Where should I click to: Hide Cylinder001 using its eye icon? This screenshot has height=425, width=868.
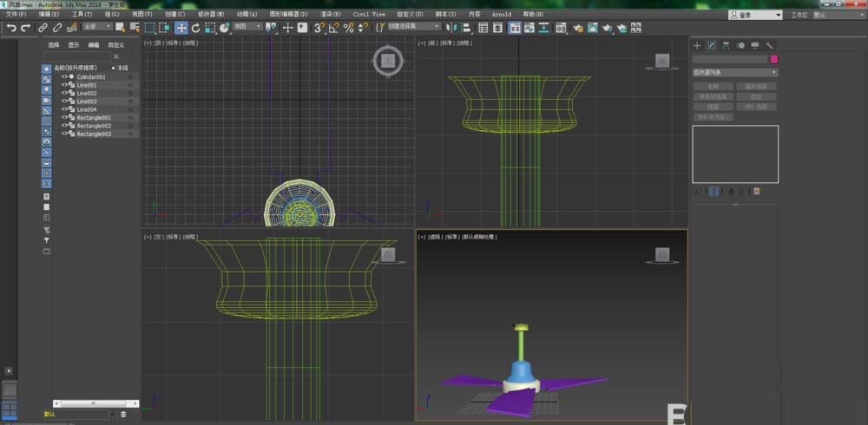[x=64, y=77]
